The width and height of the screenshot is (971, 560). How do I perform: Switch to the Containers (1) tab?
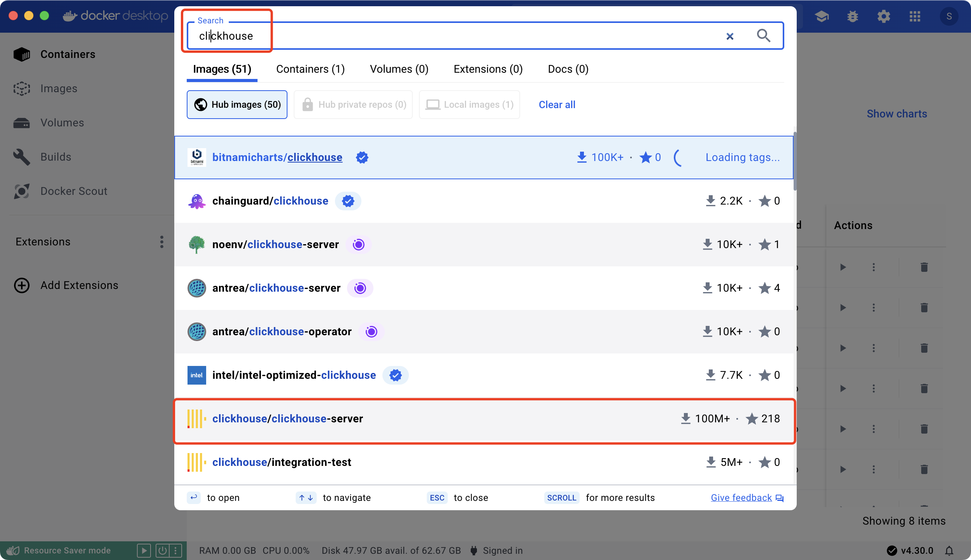click(310, 69)
